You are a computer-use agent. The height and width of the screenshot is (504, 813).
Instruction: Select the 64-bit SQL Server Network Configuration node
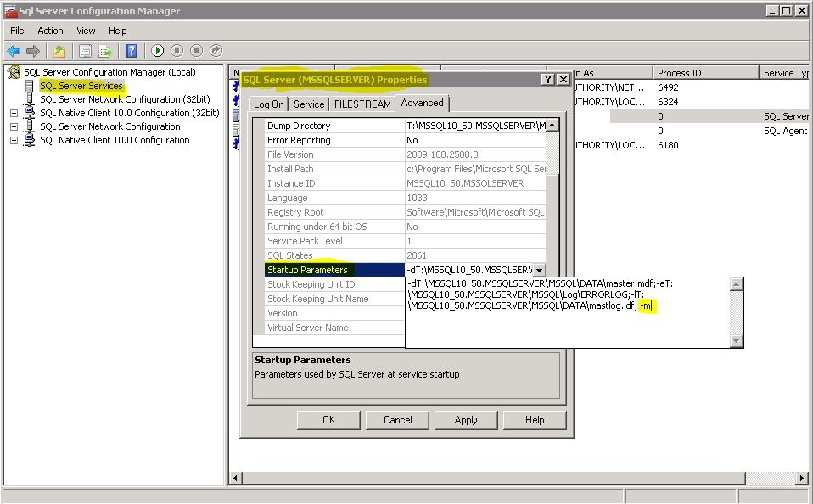[x=110, y=126]
